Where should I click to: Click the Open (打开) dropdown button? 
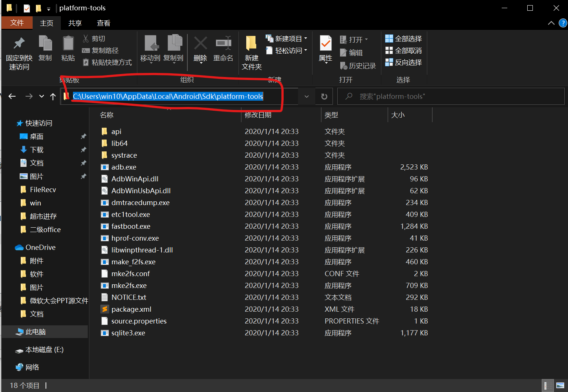354,39
